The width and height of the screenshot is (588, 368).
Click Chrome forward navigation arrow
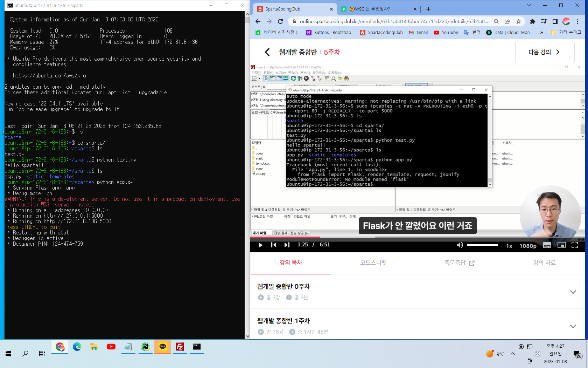(269, 21)
